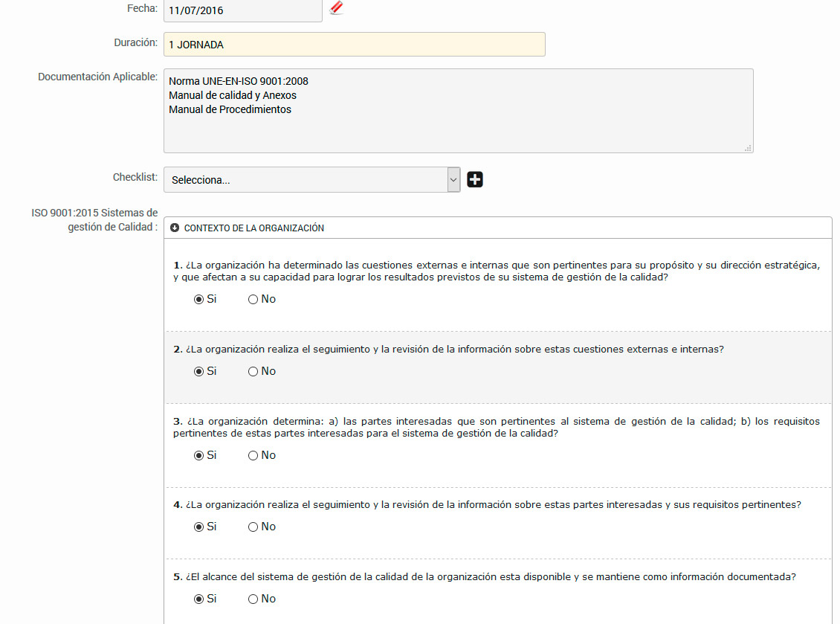Click 'Manual de calidad y Anexos' text

(233, 95)
